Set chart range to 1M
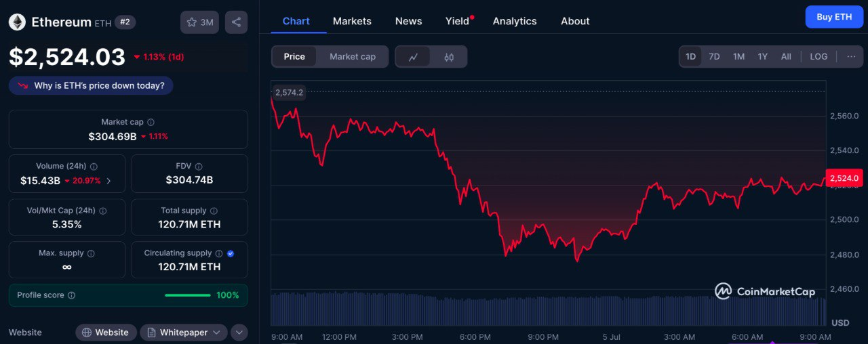The height and width of the screenshot is (344, 868). (x=738, y=57)
